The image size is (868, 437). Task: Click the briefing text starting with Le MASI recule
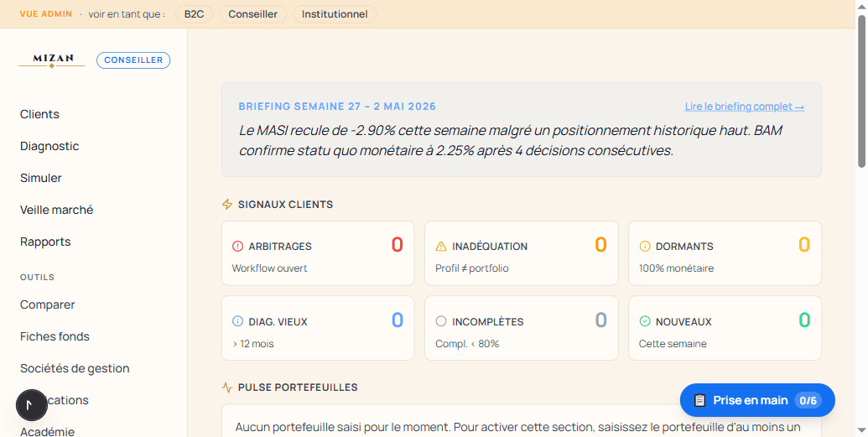click(511, 140)
